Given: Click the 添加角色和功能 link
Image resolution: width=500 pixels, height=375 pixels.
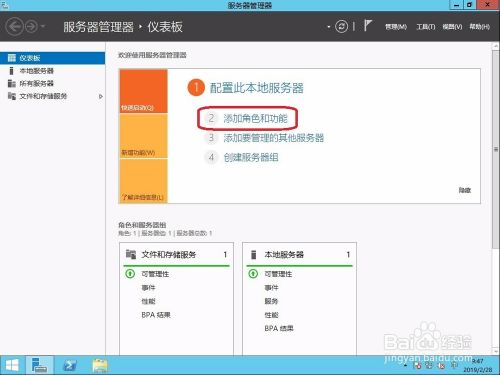Looking at the screenshot, I should coord(255,118).
